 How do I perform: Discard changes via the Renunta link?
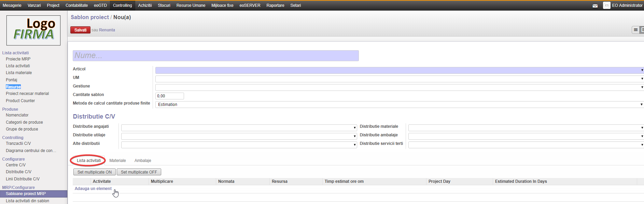pos(107,30)
